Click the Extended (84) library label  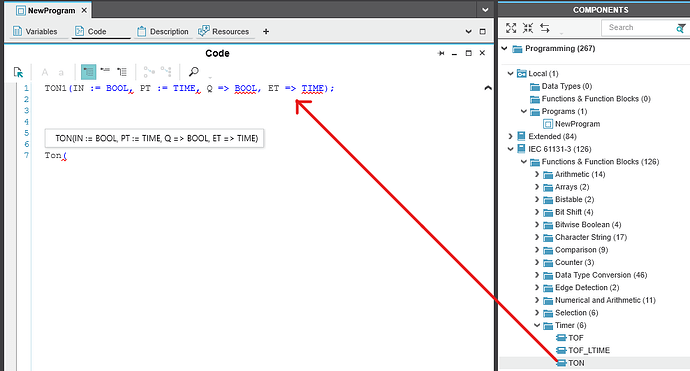(x=552, y=136)
